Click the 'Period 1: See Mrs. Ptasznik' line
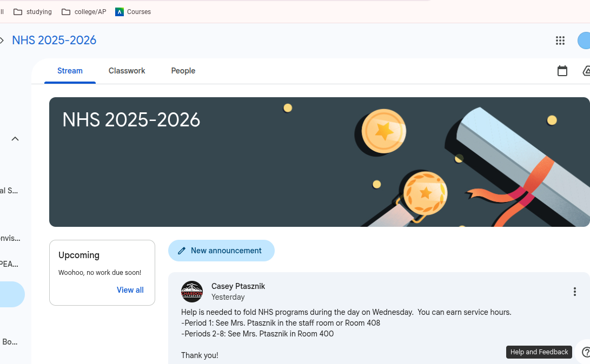 281,323
